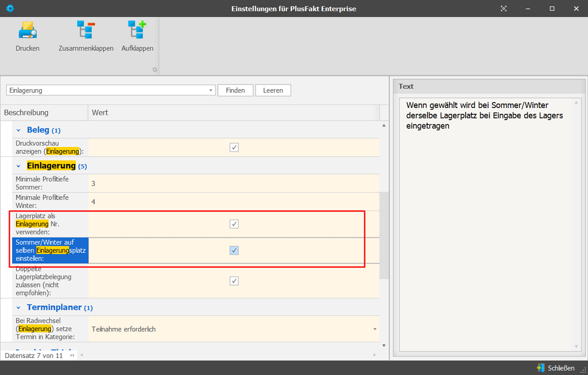The width and height of the screenshot is (588, 375).
Task: Select Druckvorschau anzeigen label
Action: pos(50,147)
